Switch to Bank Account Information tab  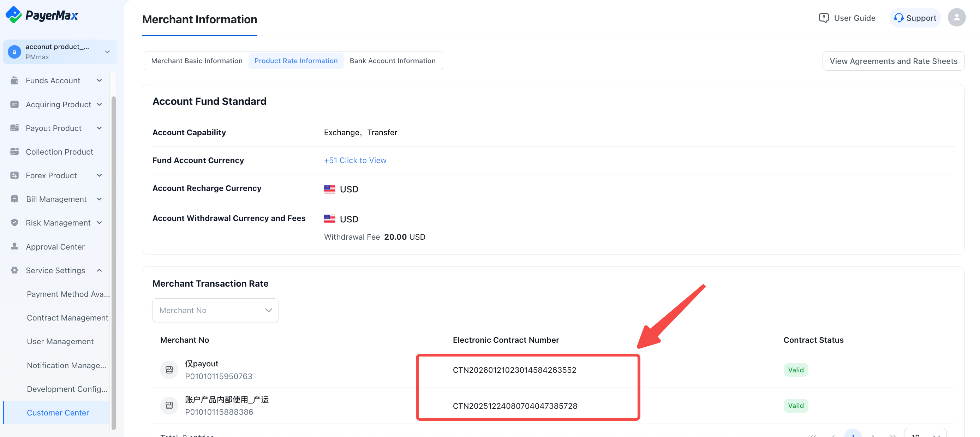tap(393, 61)
